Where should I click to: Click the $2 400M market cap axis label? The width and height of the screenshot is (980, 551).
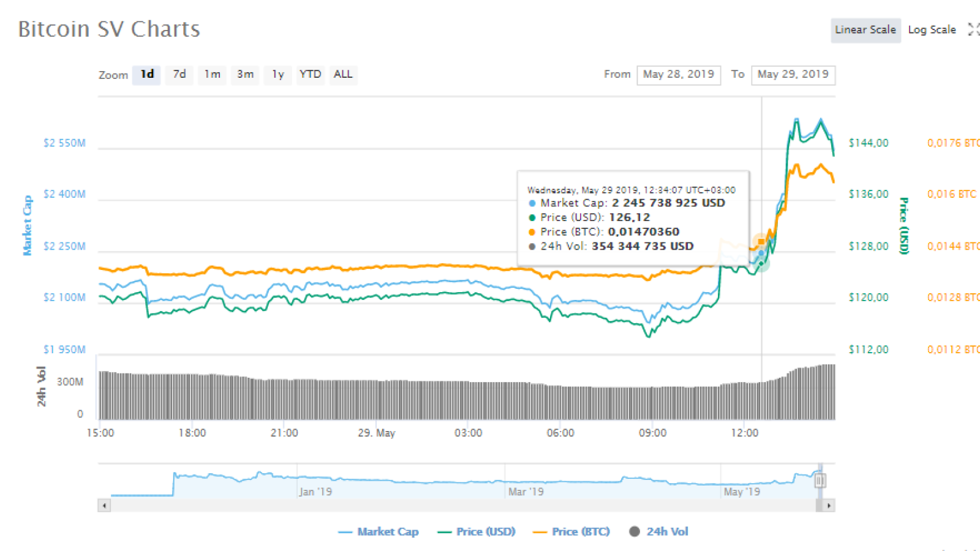point(64,194)
